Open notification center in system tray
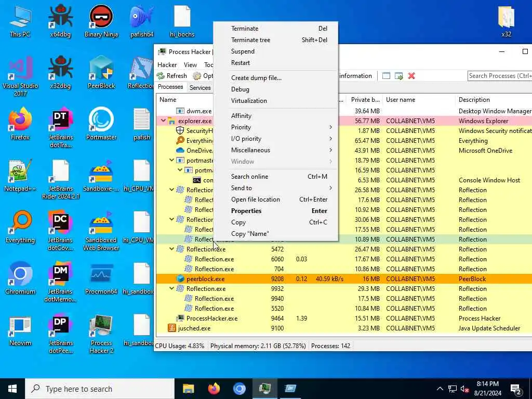 (x=516, y=389)
